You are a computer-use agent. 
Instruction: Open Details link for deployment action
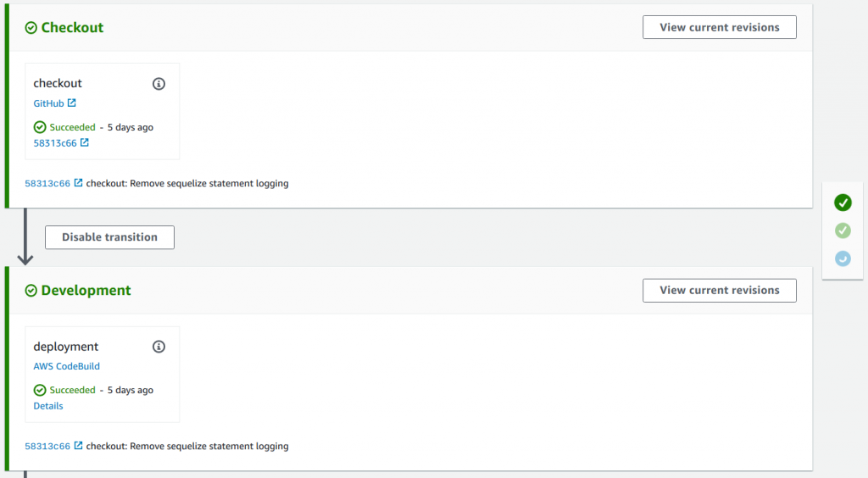[48, 406]
